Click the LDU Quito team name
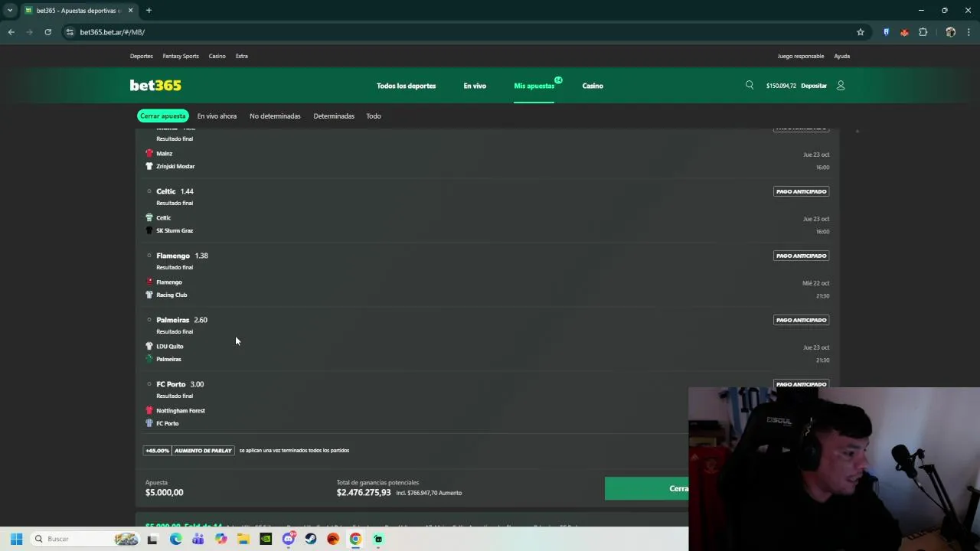 click(x=170, y=346)
